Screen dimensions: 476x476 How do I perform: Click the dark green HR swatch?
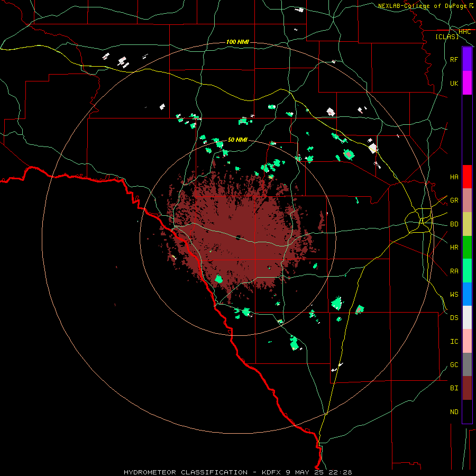[x=467, y=248]
